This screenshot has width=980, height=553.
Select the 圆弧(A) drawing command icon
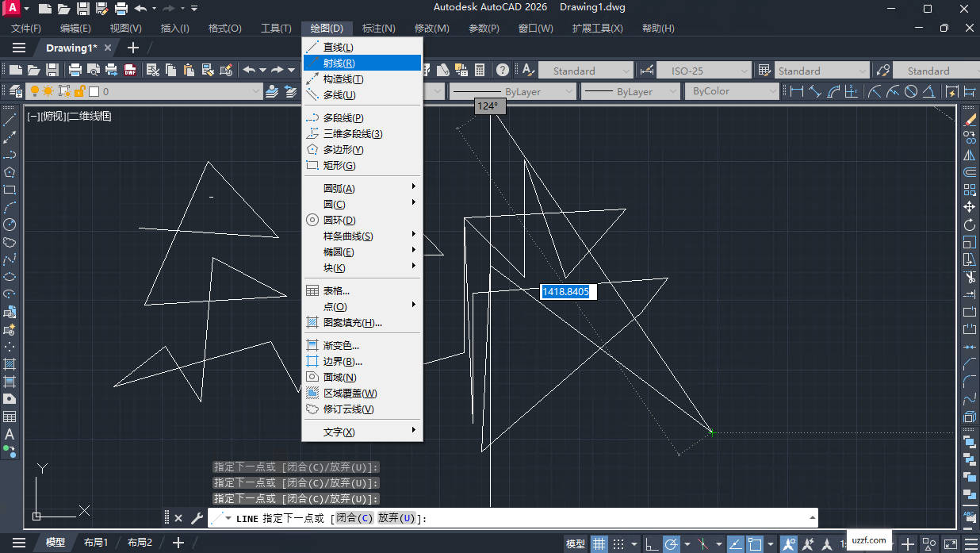pyautogui.click(x=339, y=187)
